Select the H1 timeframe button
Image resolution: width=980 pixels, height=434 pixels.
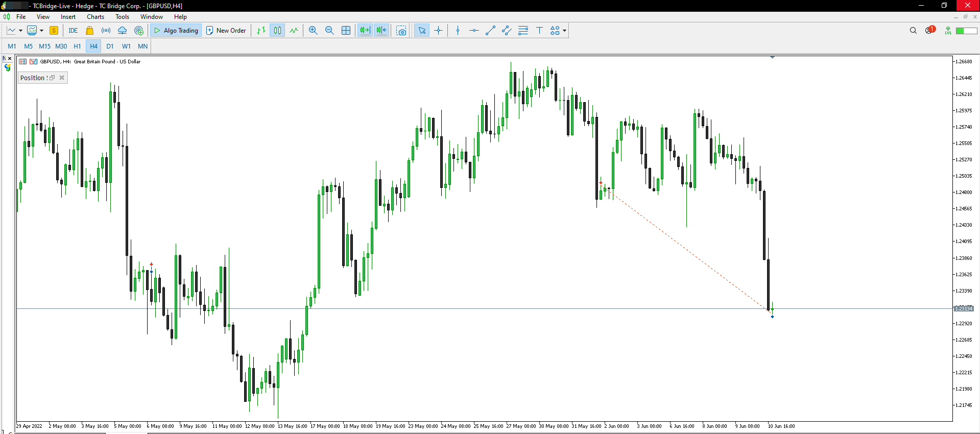(x=77, y=46)
